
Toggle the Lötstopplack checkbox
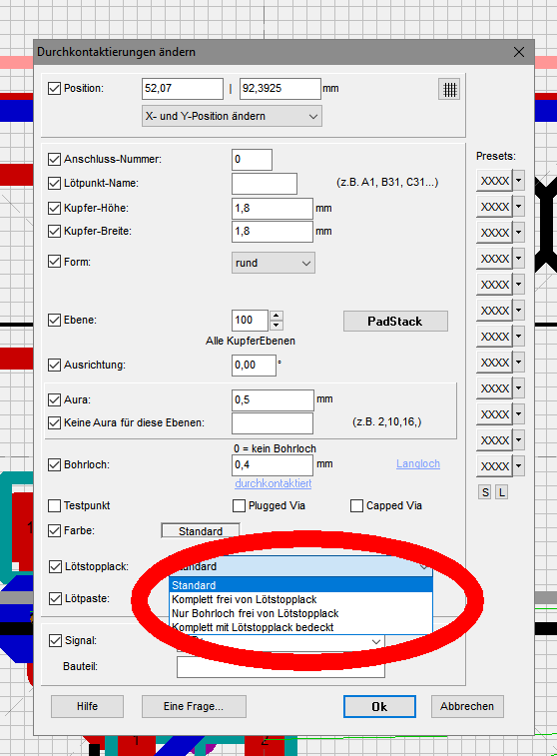(x=56, y=566)
